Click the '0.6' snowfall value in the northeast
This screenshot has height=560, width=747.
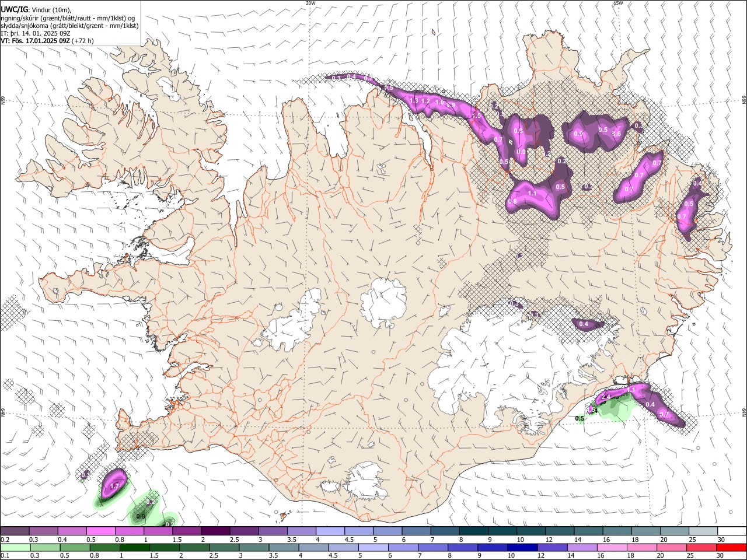pyautogui.click(x=616, y=134)
